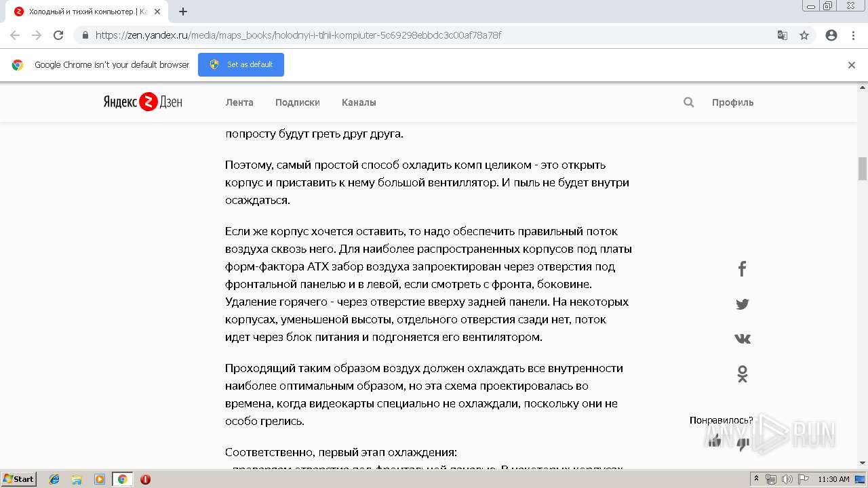Open Google Translate icon in address bar
Viewport: 868px width, 488px height.
click(x=783, y=35)
